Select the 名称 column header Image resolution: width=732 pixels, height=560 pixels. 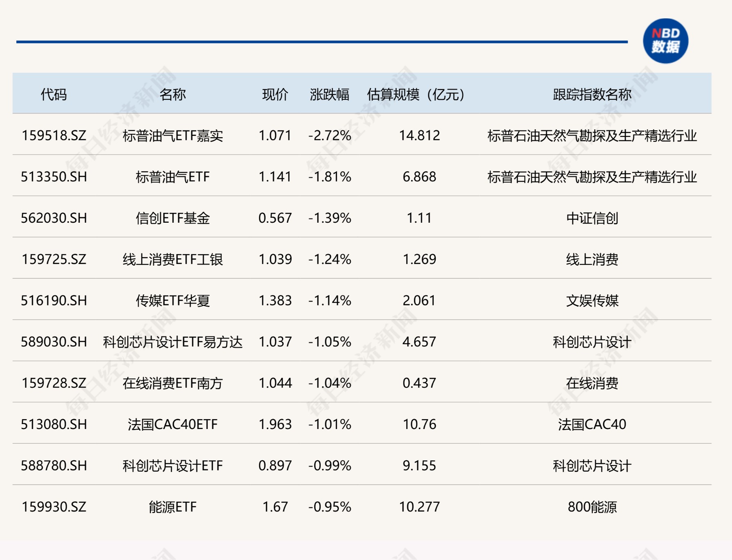pos(173,95)
